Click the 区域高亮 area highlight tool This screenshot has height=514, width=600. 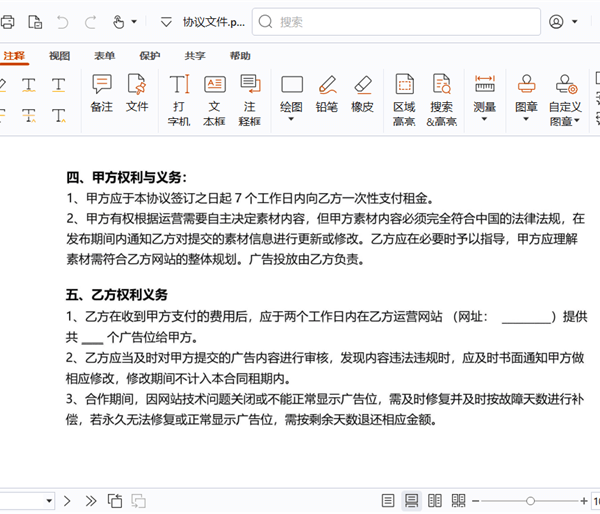[x=404, y=98]
